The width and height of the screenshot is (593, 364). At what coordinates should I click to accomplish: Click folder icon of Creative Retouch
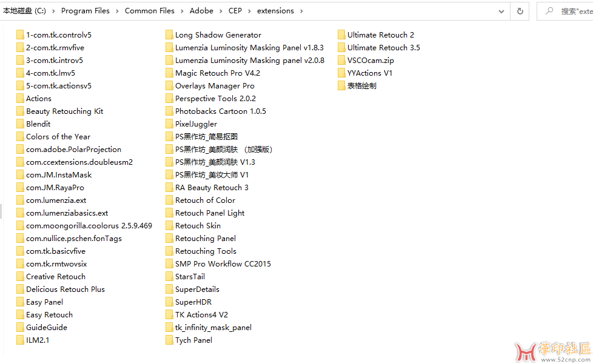[x=20, y=276]
